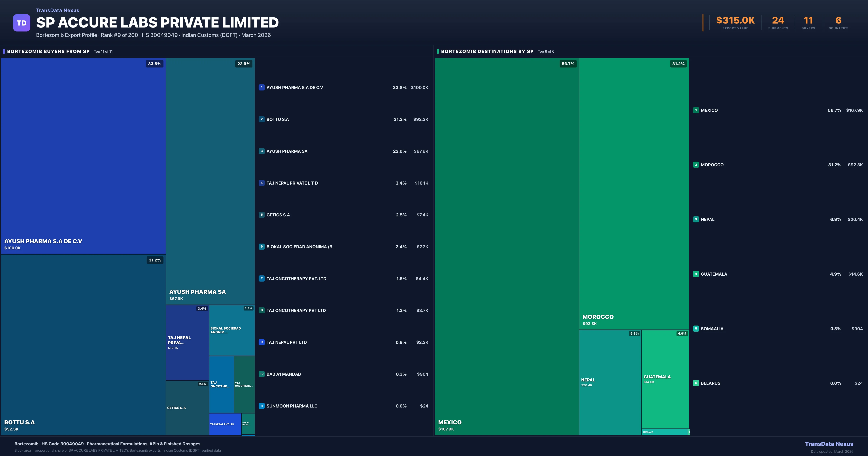Click rank badge 2 beside BOTTU S.A
Image resolution: width=868 pixels, height=456 pixels.
tap(261, 119)
